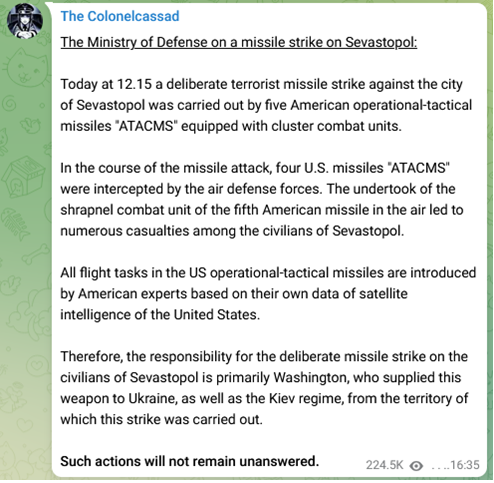Click the 224.5K view count
The height and width of the screenshot is (483, 494).
pyautogui.click(x=384, y=465)
